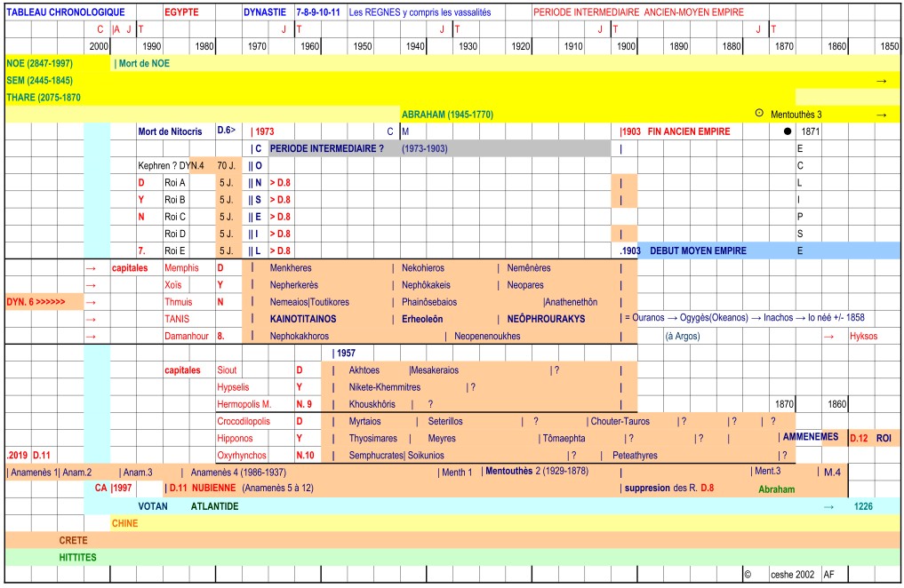904x588 pixels.
Task: Click the "Xoïs" capital name
Action: coord(173,285)
